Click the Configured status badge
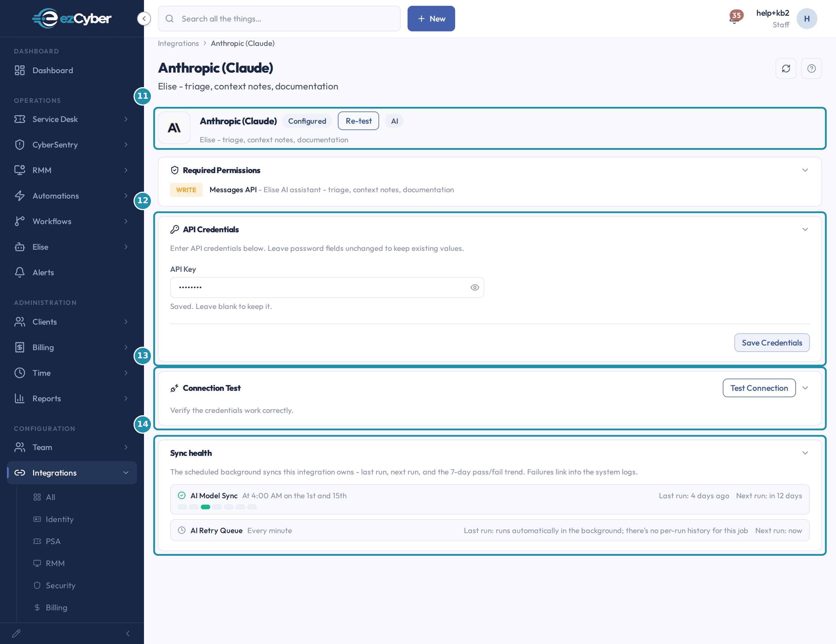This screenshot has width=836, height=644. pos(307,121)
